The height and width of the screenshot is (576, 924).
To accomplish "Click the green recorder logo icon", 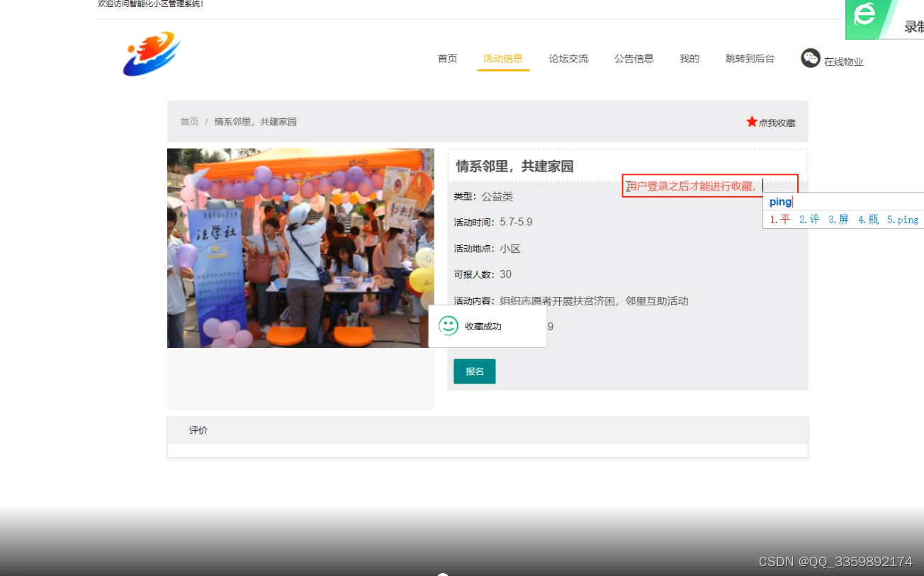I will click(x=864, y=16).
